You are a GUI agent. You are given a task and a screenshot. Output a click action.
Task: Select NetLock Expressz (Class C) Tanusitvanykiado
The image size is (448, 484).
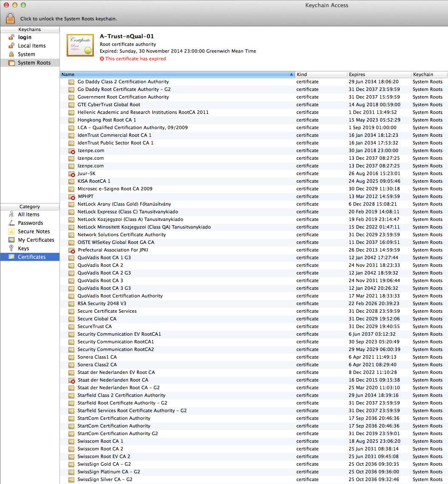click(254, 212)
